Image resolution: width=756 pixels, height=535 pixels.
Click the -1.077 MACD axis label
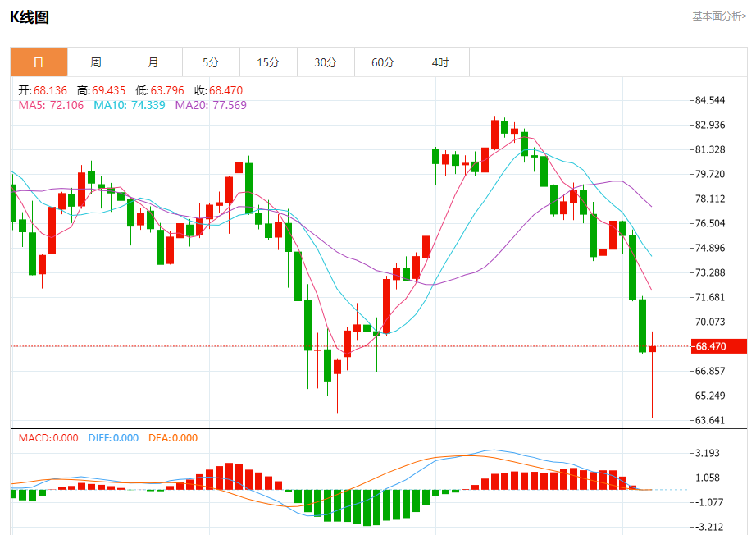pyautogui.click(x=708, y=502)
